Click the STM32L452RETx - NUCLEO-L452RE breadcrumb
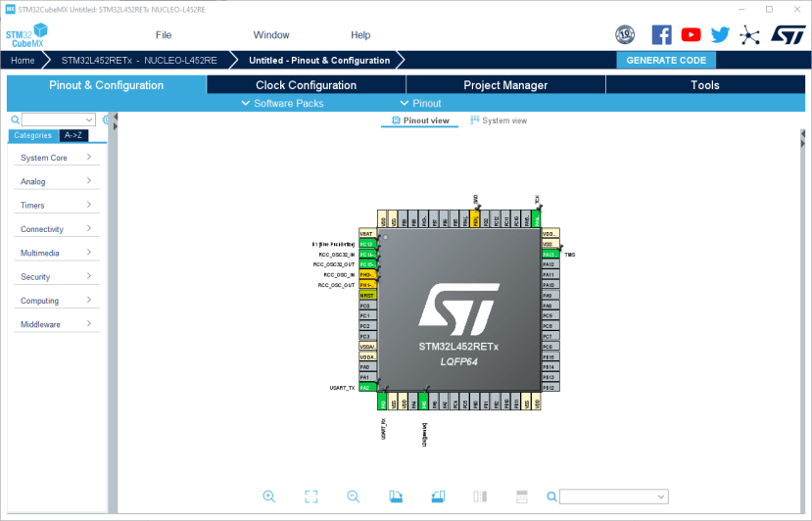812x521 pixels. point(139,60)
